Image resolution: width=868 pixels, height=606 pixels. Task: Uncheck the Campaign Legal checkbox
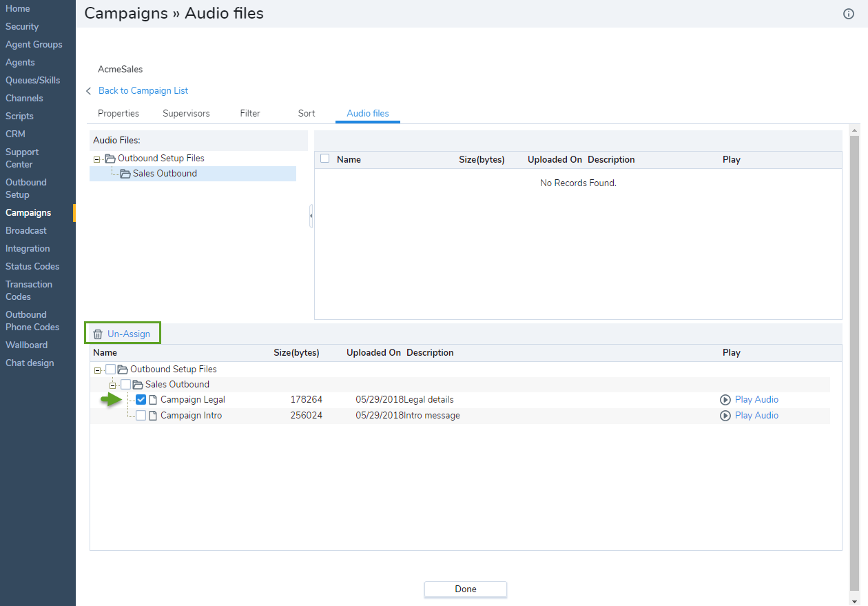pos(141,400)
